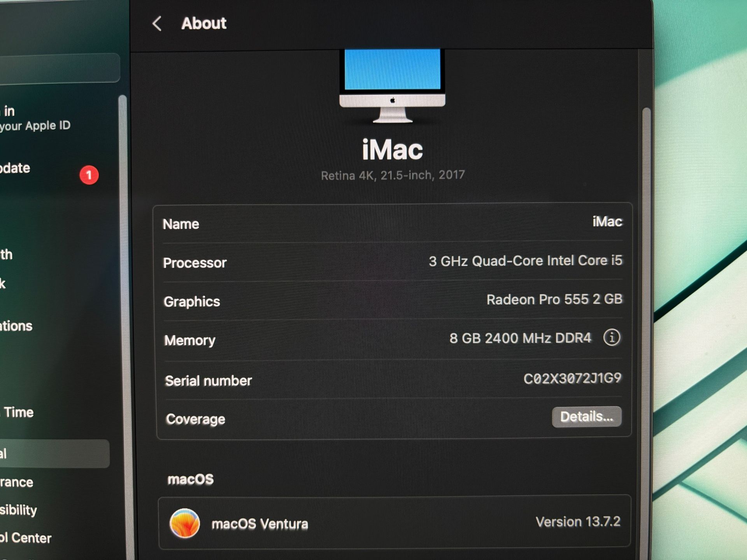Click the large iMac heading
Screen dimensions: 747x560
pyautogui.click(x=392, y=150)
